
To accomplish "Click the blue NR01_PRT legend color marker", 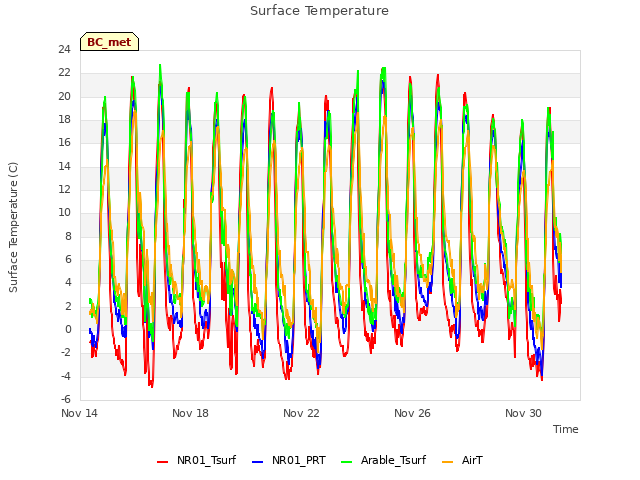I will coord(258,462).
